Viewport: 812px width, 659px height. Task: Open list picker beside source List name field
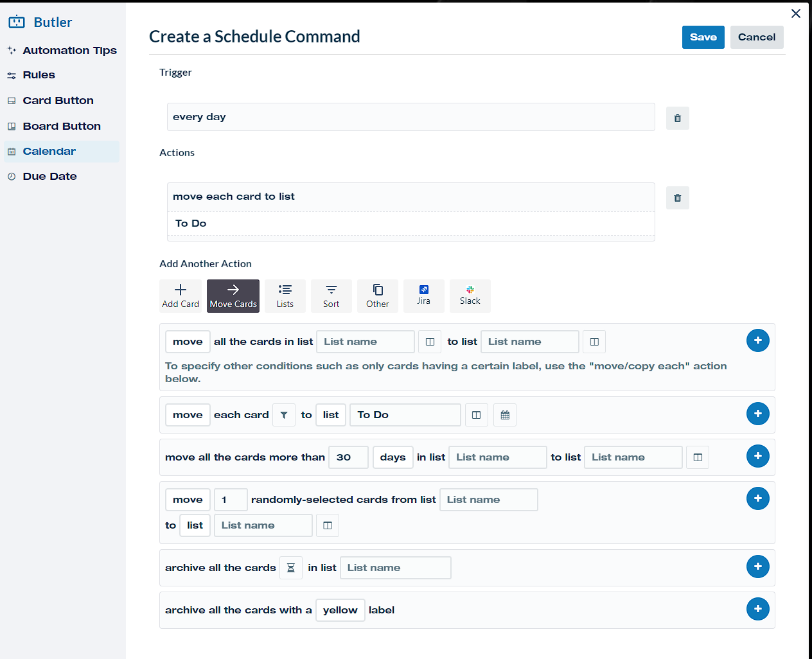[x=430, y=342]
